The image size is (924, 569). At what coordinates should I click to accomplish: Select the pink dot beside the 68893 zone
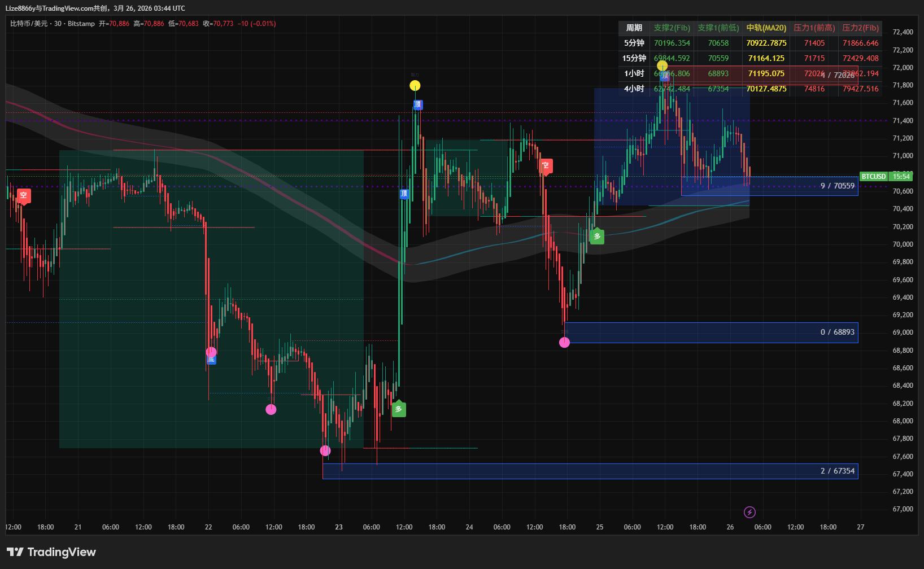coord(564,342)
